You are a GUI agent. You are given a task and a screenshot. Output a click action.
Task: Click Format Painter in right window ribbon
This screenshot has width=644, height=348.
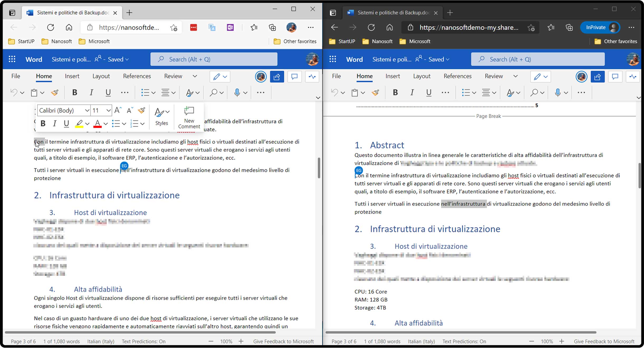click(375, 92)
